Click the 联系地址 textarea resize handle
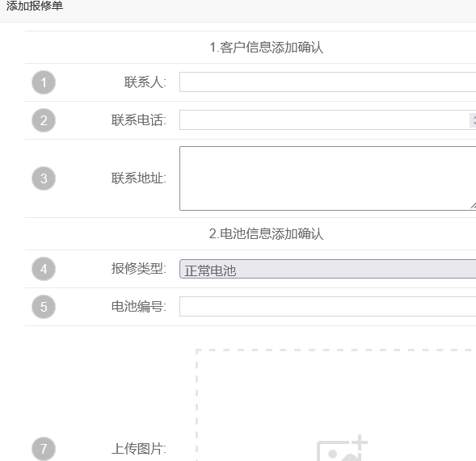 (474, 206)
